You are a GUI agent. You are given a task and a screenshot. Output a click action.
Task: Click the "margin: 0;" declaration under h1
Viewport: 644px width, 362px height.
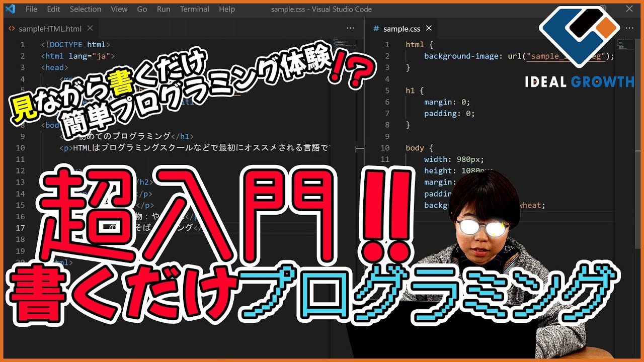447,102
